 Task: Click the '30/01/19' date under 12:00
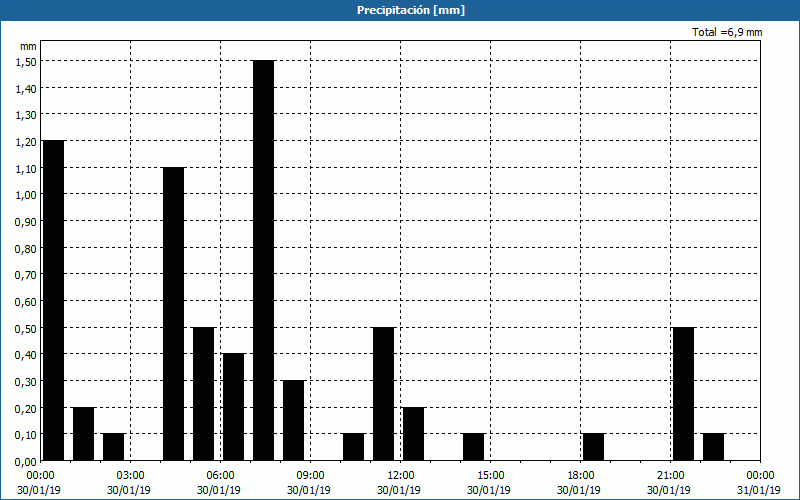tap(399, 490)
